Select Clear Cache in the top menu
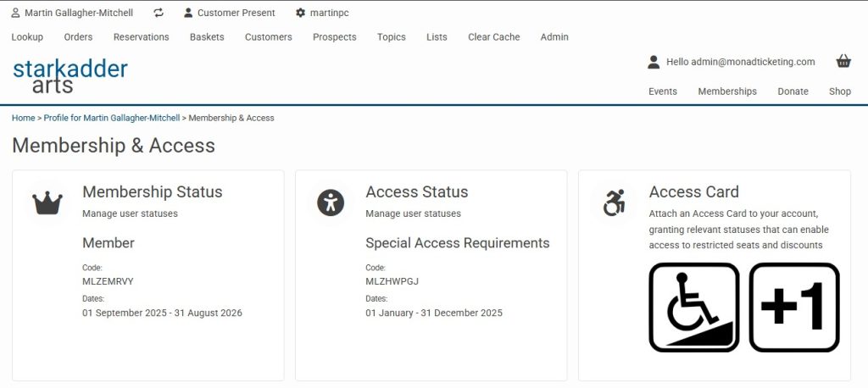 click(493, 37)
